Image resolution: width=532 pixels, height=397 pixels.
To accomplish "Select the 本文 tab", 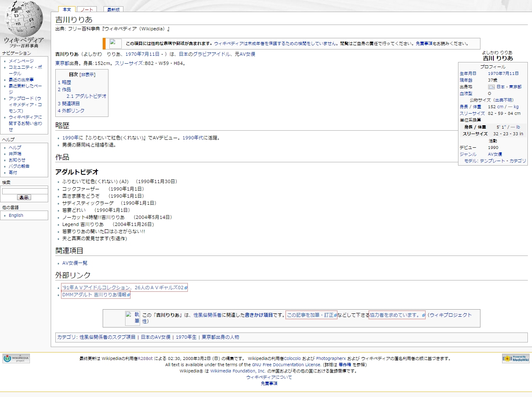I will [66, 10].
